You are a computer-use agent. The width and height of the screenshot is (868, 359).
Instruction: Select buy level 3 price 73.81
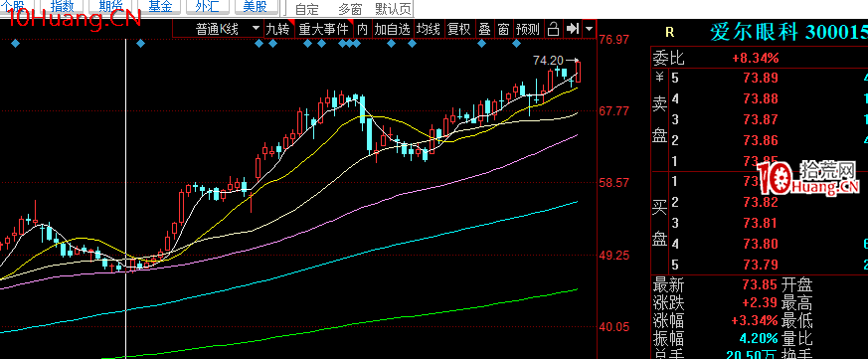pyautogui.click(x=761, y=224)
